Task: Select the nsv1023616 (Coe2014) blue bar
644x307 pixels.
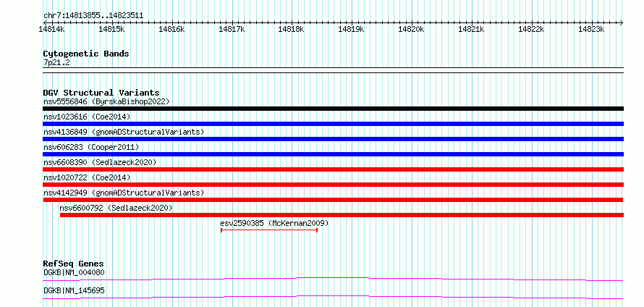Action: coord(333,124)
